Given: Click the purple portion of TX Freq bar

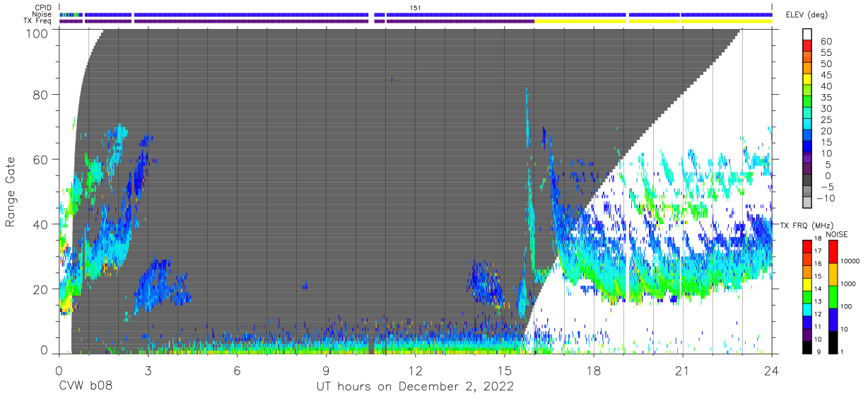Looking at the screenshot, I should tap(297, 21).
